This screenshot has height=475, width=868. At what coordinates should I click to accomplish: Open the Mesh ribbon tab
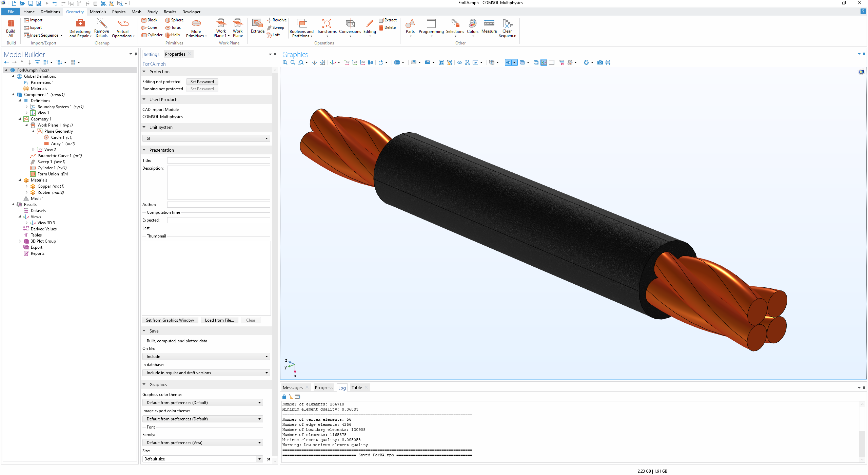136,12
